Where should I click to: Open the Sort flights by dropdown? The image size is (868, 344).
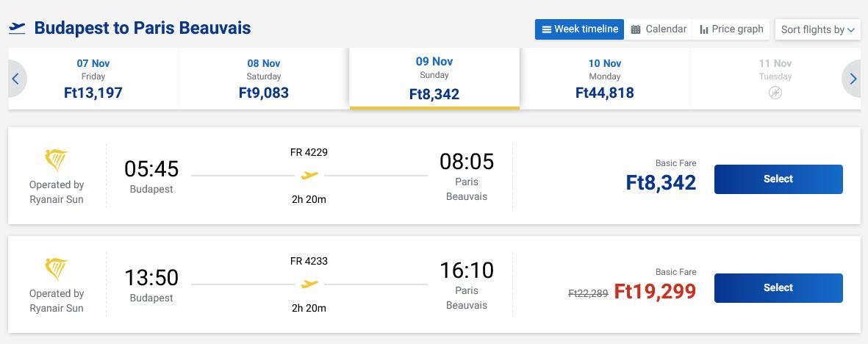tap(817, 29)
